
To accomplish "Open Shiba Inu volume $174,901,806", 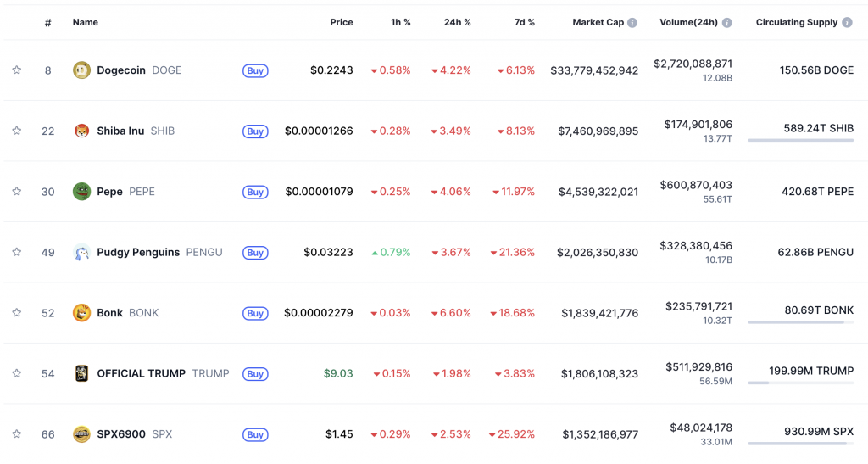I will (x=698, y=125).
